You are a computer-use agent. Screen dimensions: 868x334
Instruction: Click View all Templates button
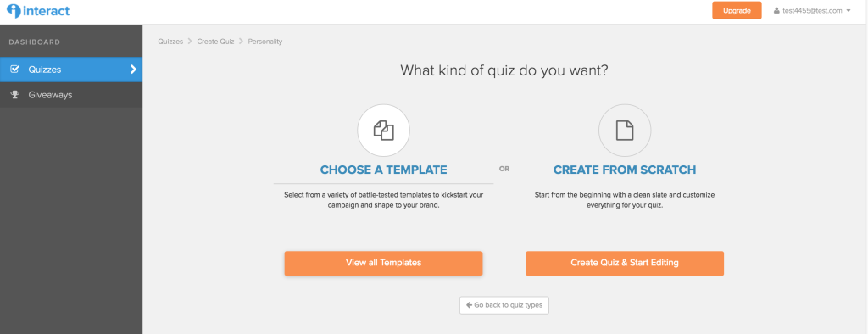click(384, 263)
